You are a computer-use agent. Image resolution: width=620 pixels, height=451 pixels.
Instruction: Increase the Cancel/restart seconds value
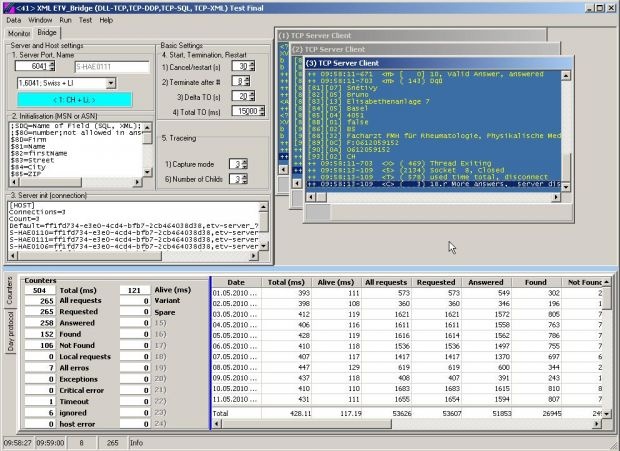[x=249, y=63]
